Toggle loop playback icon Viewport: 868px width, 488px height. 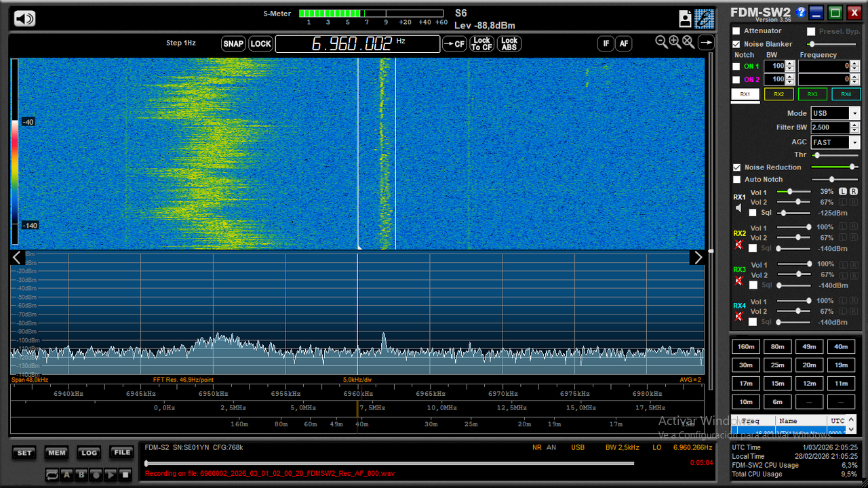click(52, 474)
